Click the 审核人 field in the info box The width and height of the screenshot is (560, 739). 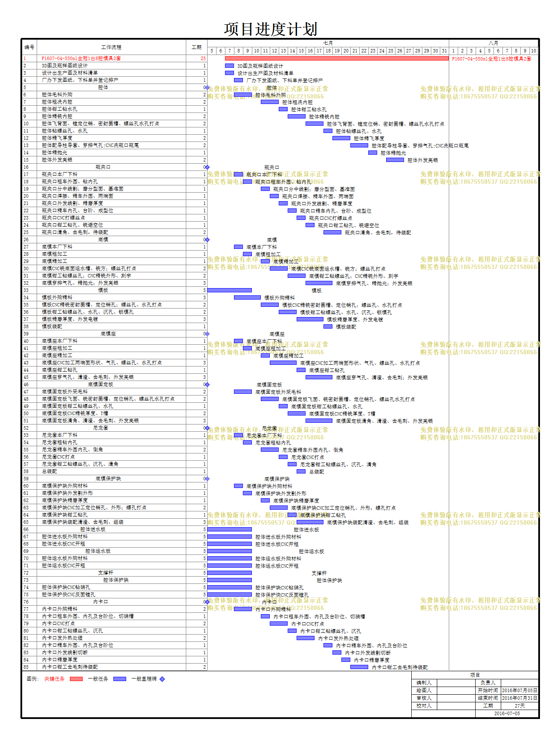click(456, 698)
